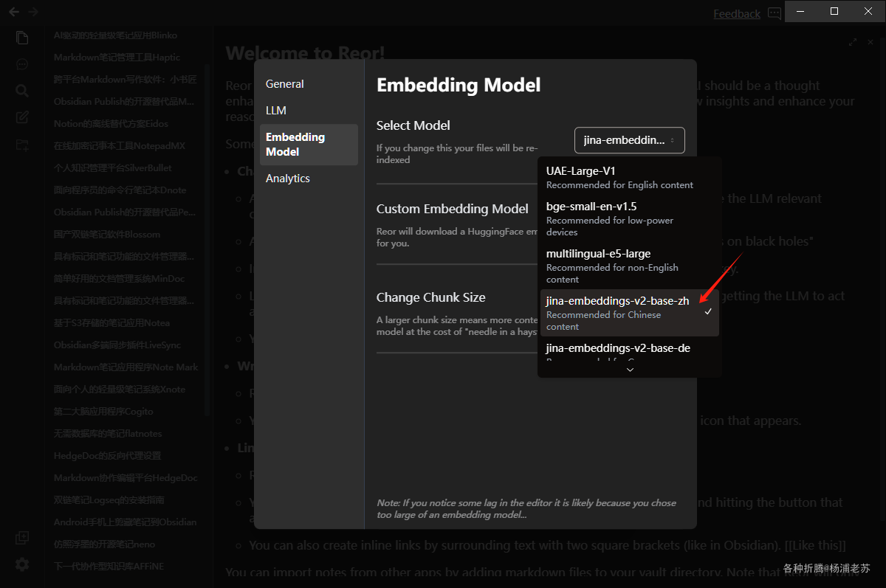Open note Markdown协作编辑平台HedgeDoc
This screenshot has width=886, height=588.
pyautogui.click(x=126, y=478)
